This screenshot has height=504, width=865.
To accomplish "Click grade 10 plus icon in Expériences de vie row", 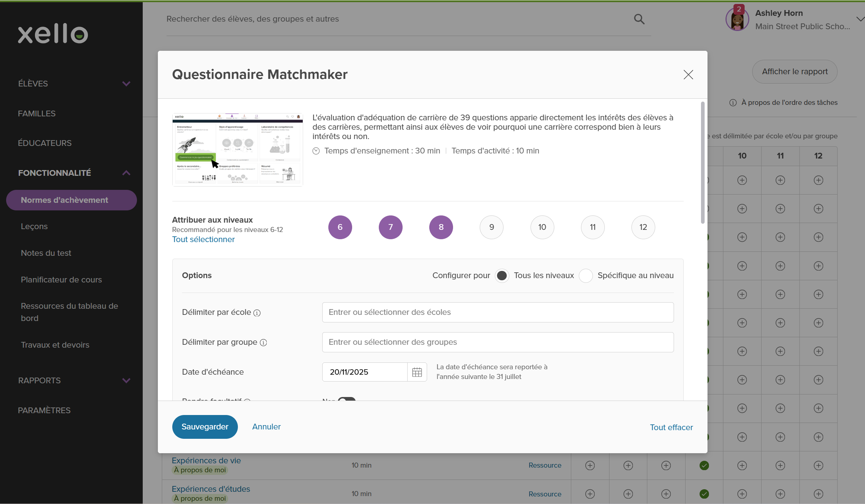I will click(x=742, y=465).
